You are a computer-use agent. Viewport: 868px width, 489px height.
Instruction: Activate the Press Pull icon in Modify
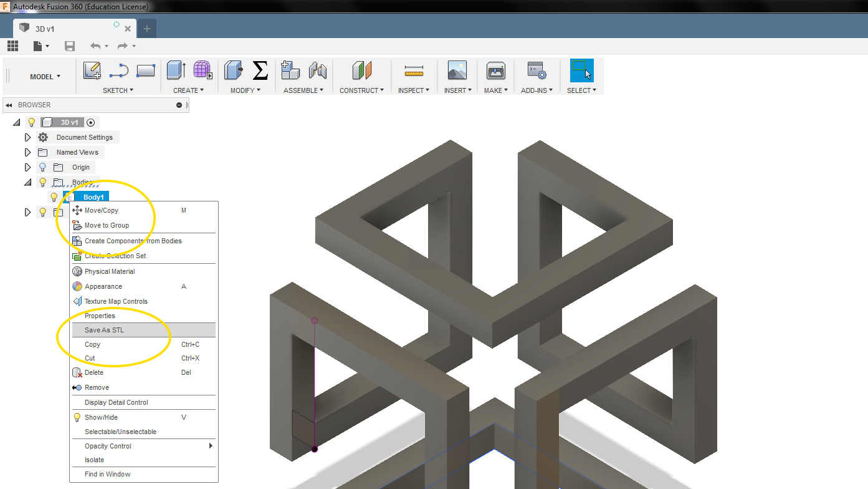click(233, 70)
